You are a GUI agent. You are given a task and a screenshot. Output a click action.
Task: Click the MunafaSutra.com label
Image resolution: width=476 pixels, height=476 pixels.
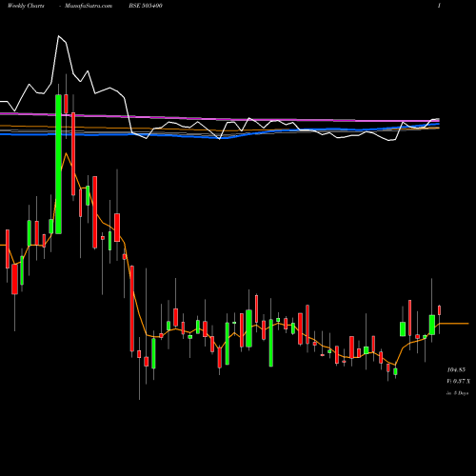(x=89, y=6)
